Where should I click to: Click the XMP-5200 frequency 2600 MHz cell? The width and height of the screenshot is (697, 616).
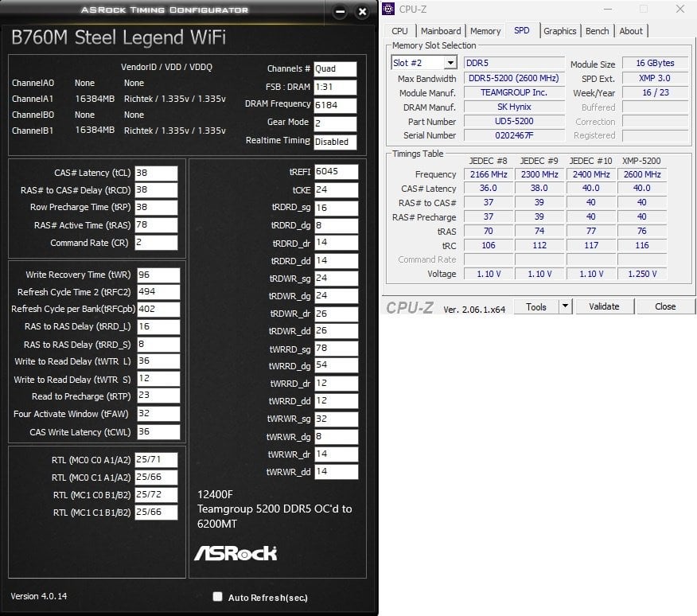point(642,174)
